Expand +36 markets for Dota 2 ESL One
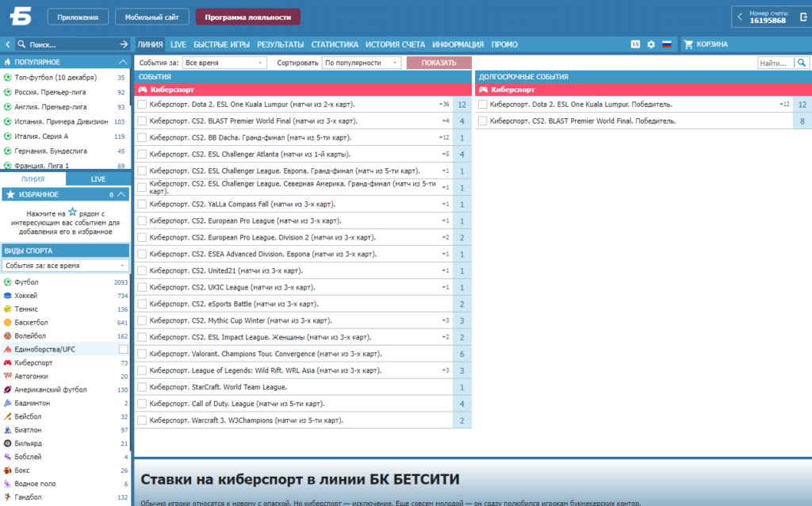Viewport: 812px width, 506px height. 444,105
